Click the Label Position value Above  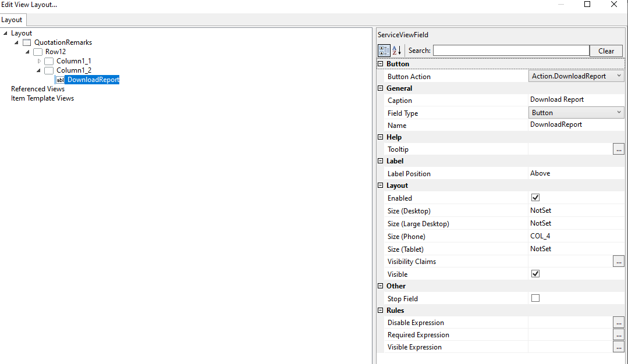coord(540,173)
